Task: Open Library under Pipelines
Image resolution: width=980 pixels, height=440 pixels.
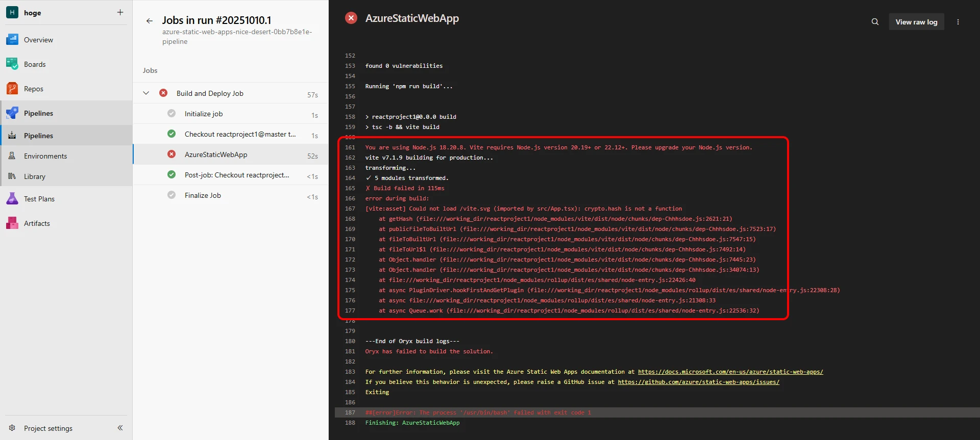Action: (x=35, y=176)
